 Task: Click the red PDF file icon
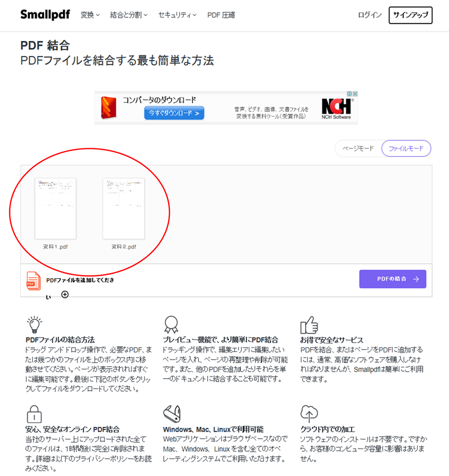[34, 281]
